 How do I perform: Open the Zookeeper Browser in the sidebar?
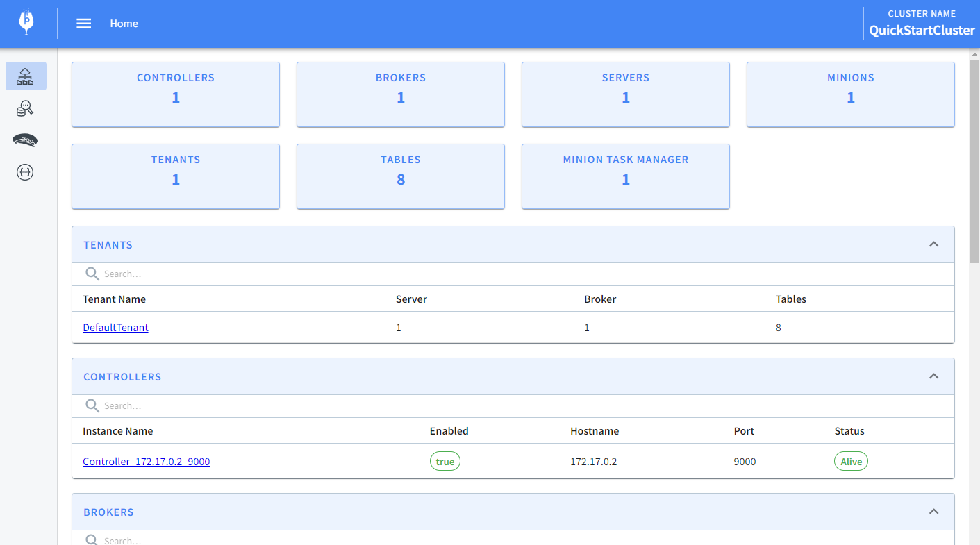tap(25, 140)
